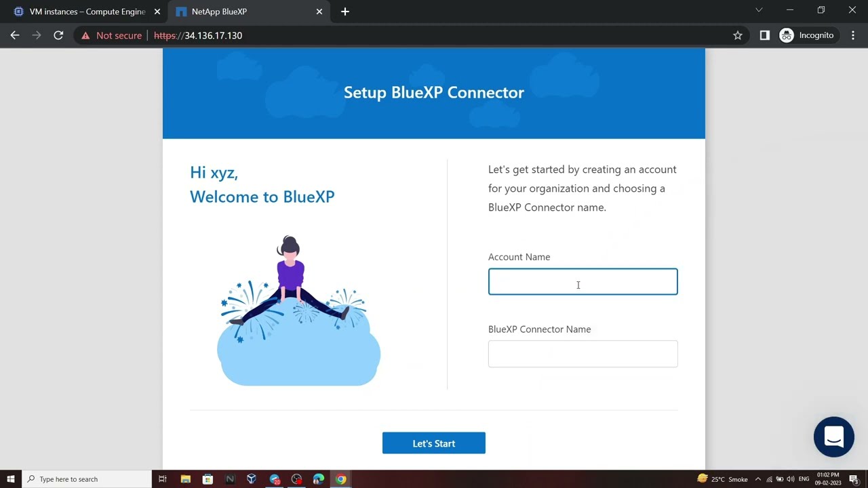This screenshot has width=868, height=488.
Task: Open the Windows Start menu
Action: 11,479
